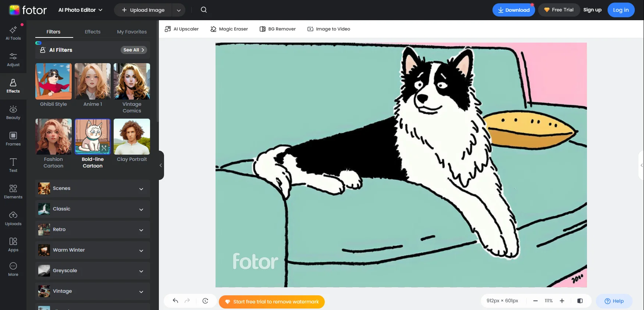Expand the Greyscale filter group
Screen dimensions: 644x310
93,271
